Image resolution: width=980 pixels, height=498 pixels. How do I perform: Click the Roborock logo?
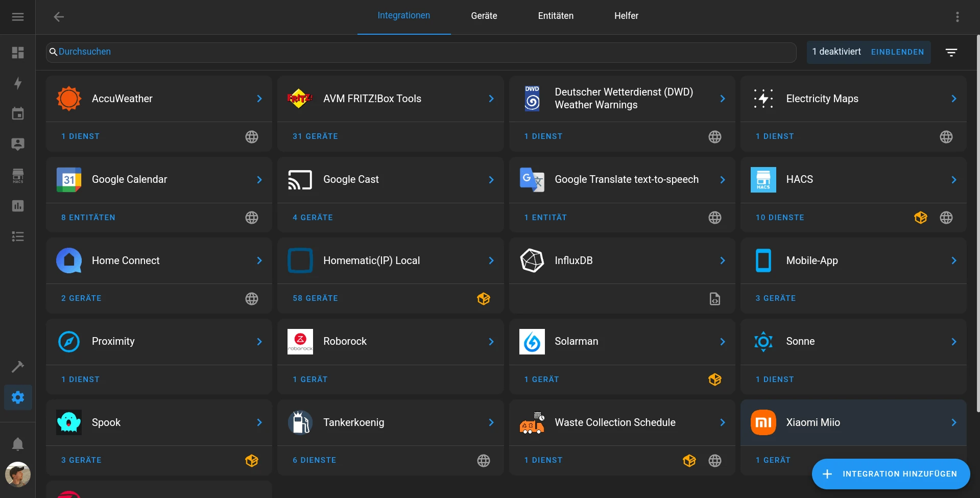click(x=300, y=342)
